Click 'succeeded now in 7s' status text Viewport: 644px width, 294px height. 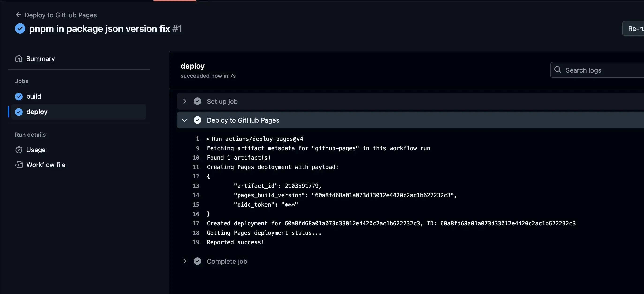208,76
